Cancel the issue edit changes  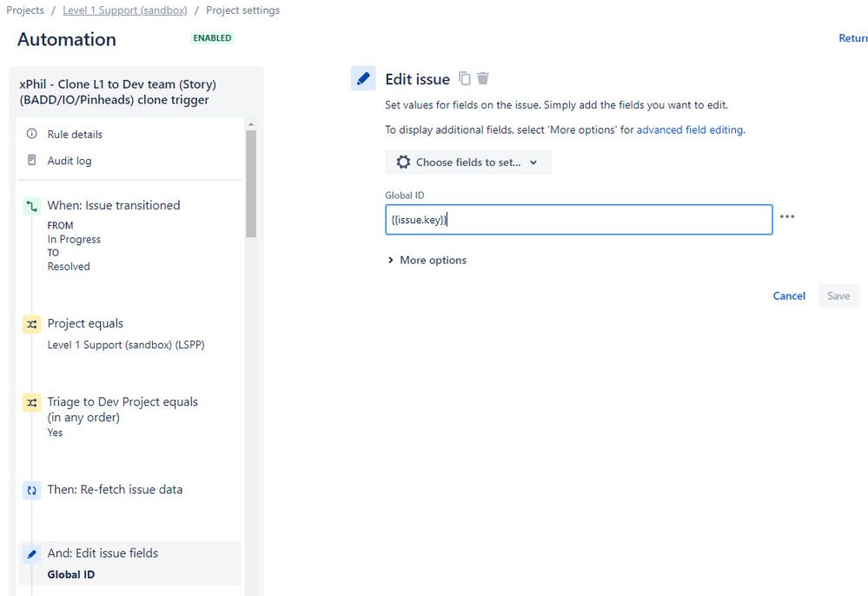pyautogui.click(x=789, y=296)
